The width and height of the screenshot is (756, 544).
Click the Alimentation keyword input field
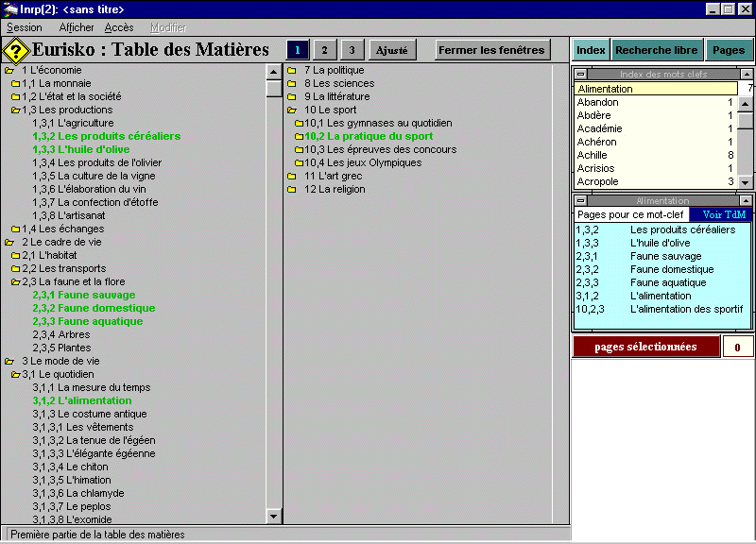tap(656, 89)
